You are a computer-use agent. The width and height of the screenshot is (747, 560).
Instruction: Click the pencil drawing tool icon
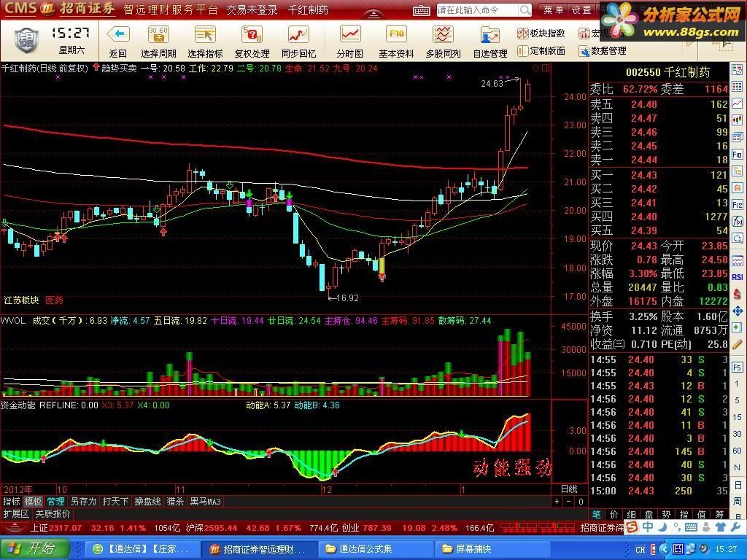[737, 344]
